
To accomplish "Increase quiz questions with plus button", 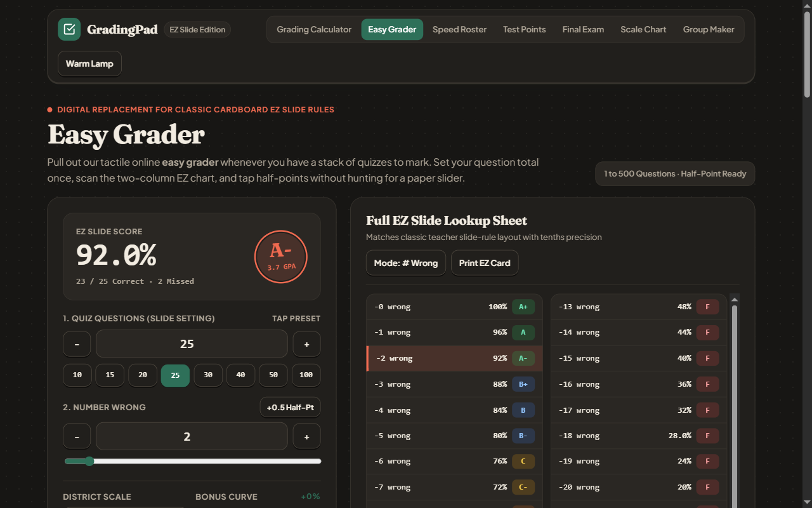I will [x=306, y=344].
